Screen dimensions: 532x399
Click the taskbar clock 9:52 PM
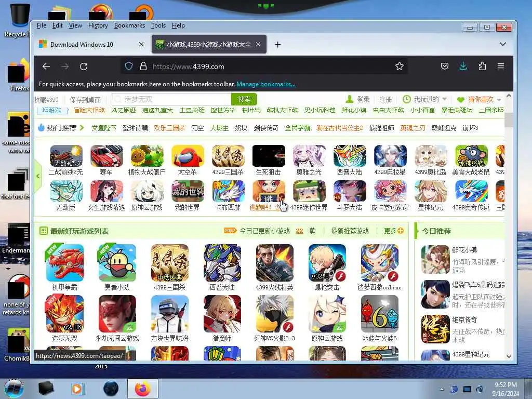tap(506, 385)
